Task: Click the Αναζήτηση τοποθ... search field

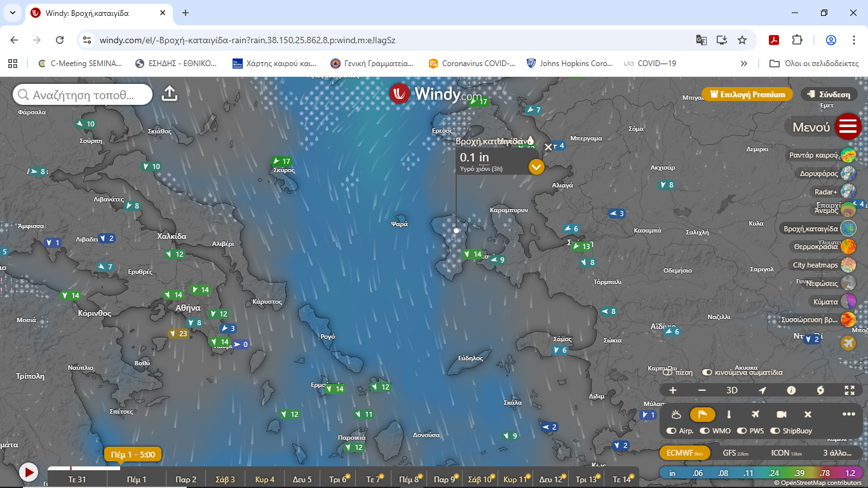Action: tap(83, 95)
